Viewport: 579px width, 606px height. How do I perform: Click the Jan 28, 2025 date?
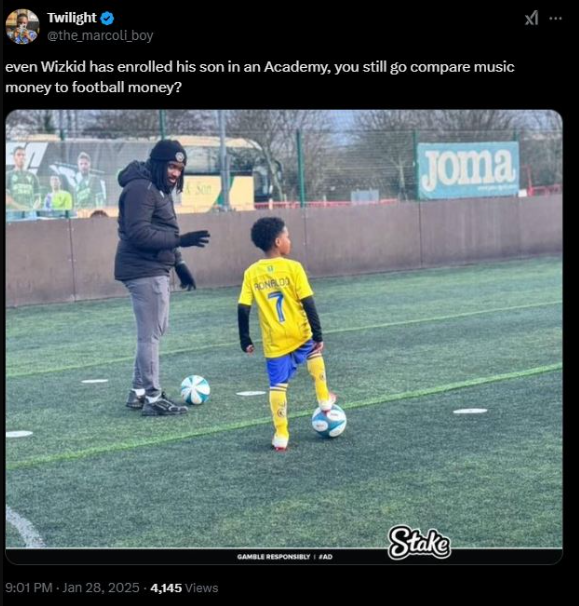(x=100, y=588)
